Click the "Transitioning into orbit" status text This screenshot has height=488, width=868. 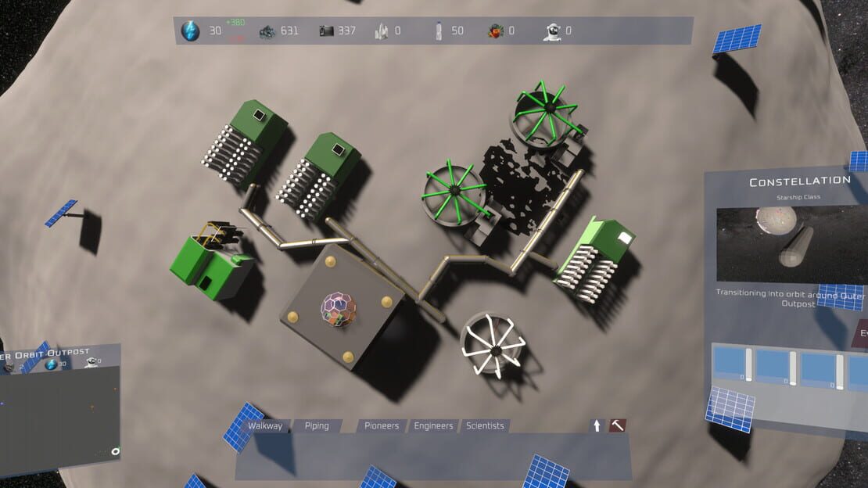[x=791, y=298]
